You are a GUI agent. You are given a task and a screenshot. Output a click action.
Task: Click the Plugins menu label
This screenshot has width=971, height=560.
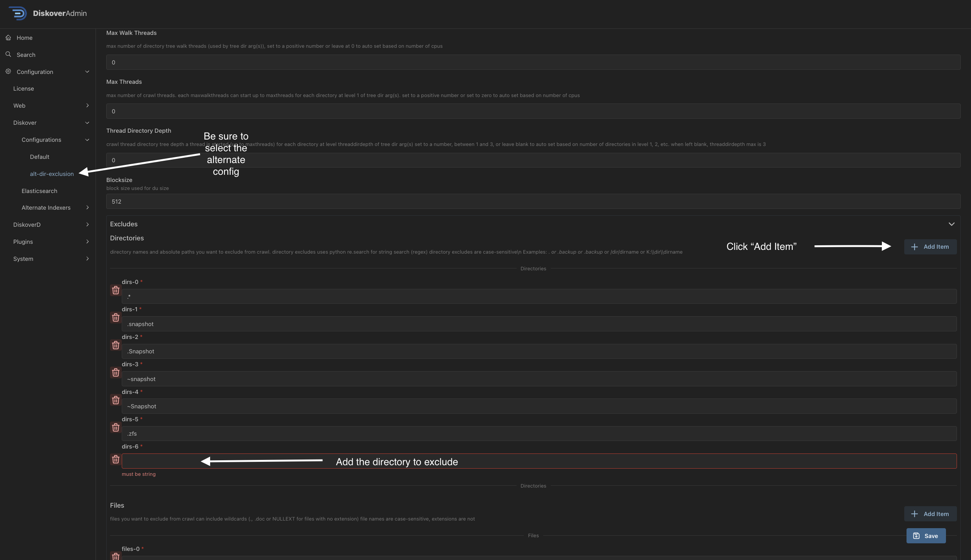(23, 242)
